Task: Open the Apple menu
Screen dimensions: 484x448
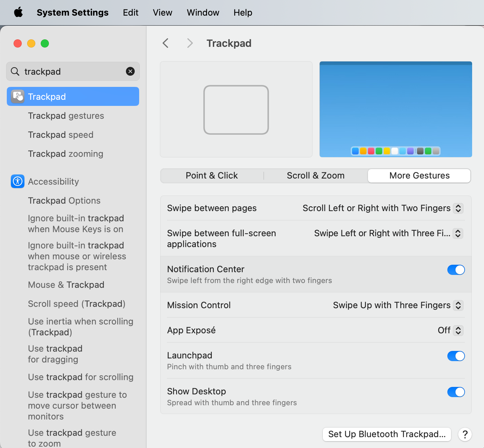Action: tap(18, 13)
